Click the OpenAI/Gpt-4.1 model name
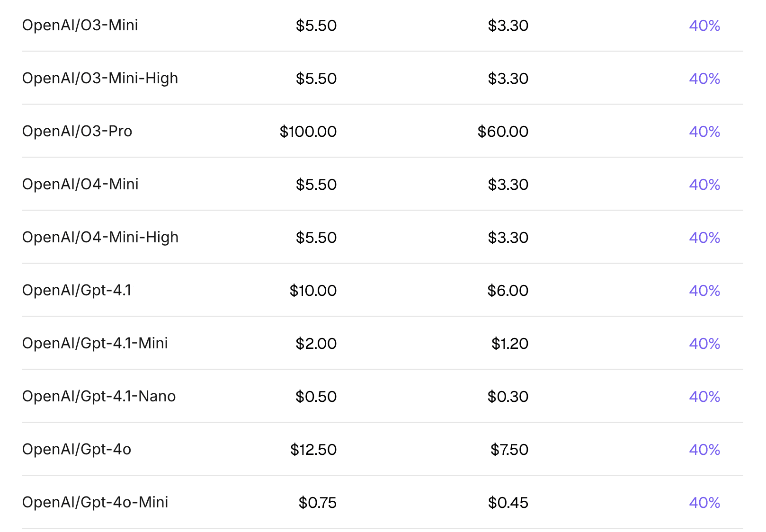The width and height of the screenshot is (766, 532). 77,290
